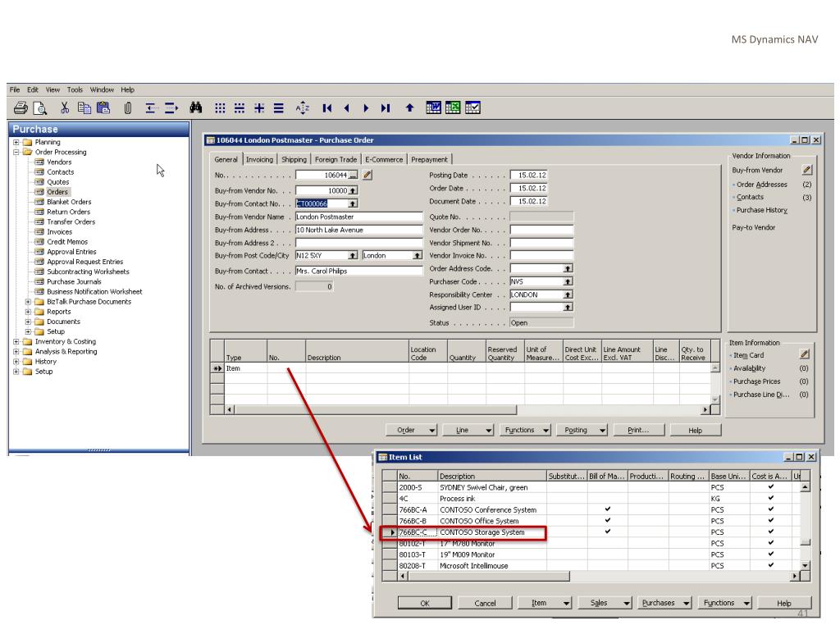Go to the last record icon
Image resolution: width=840 pixels, height=630 pixels.
pyautogui.click(x=386, y=108)
